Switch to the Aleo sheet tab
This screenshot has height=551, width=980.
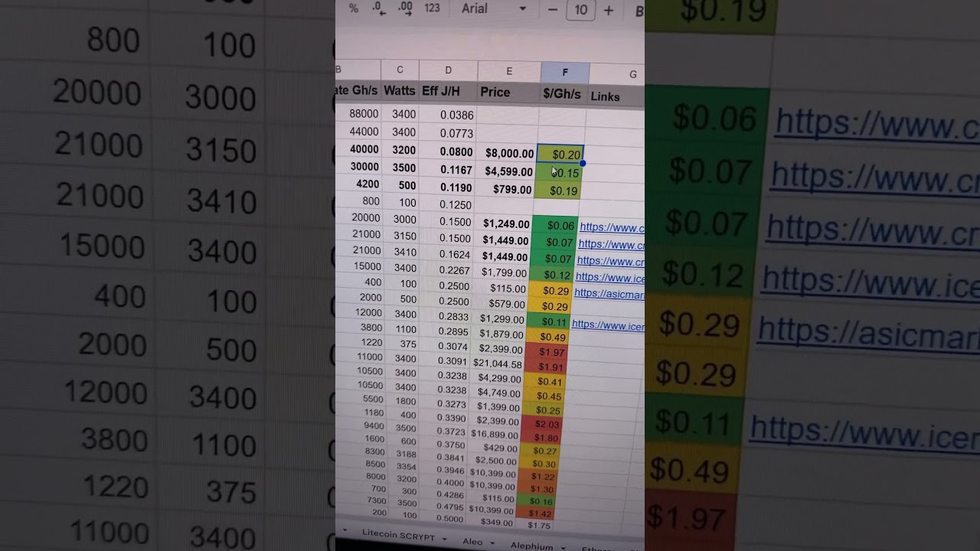tap(472, 542)
